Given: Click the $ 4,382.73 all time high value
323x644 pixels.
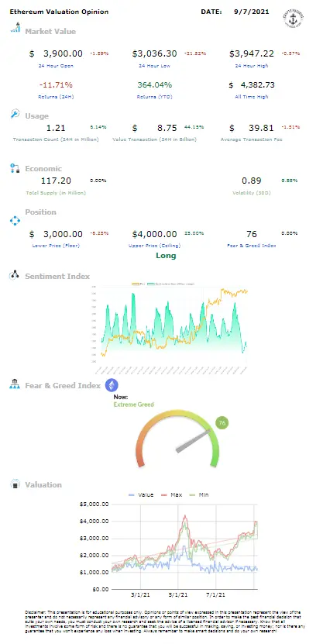Looking at the screenshot, I should coord(251,85).
